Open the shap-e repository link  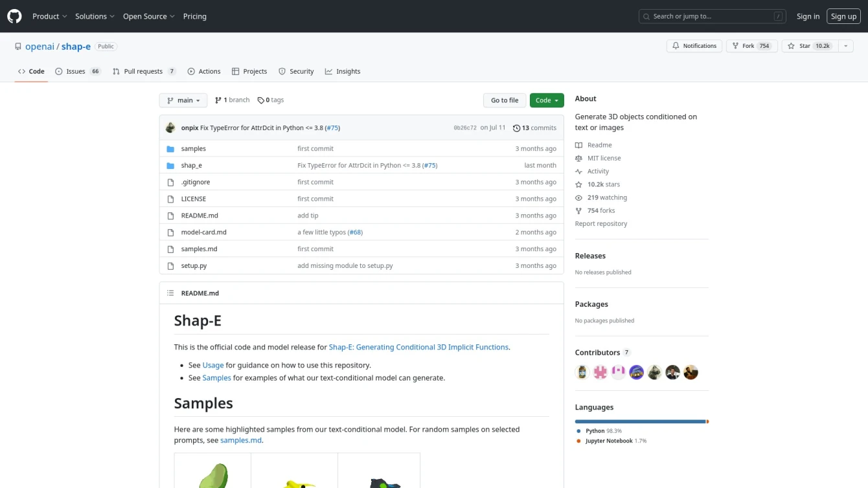76,47
